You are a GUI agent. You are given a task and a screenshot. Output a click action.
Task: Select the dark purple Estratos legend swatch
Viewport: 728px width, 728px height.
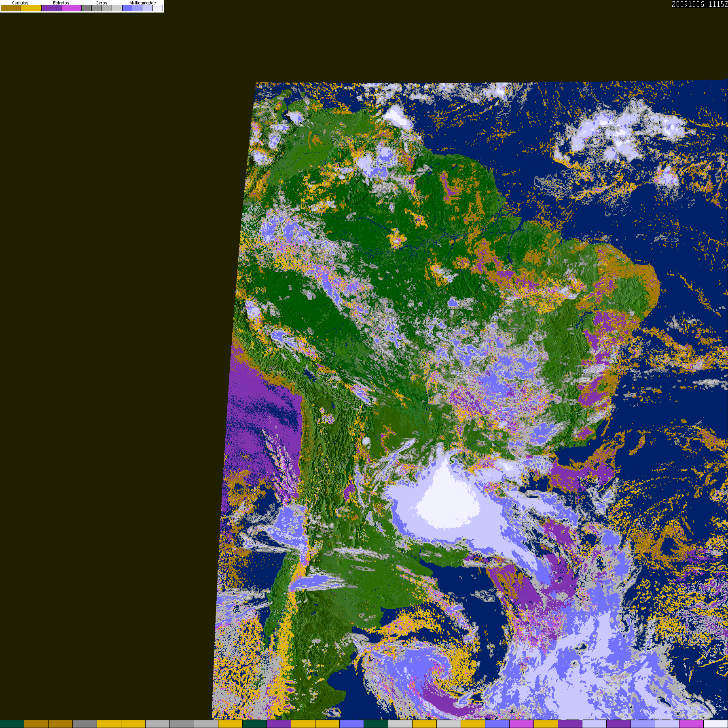[x=51, y=8]
